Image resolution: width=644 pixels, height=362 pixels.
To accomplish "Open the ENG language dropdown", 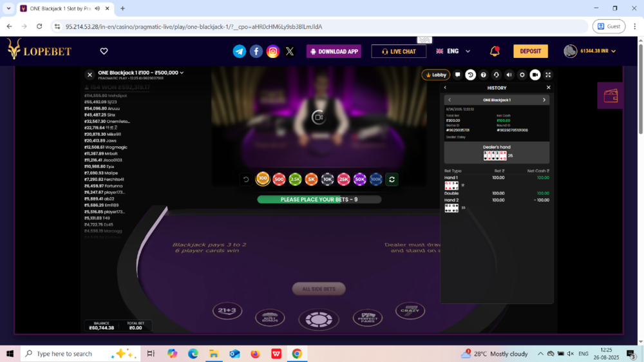I will (x=453, y=52).
